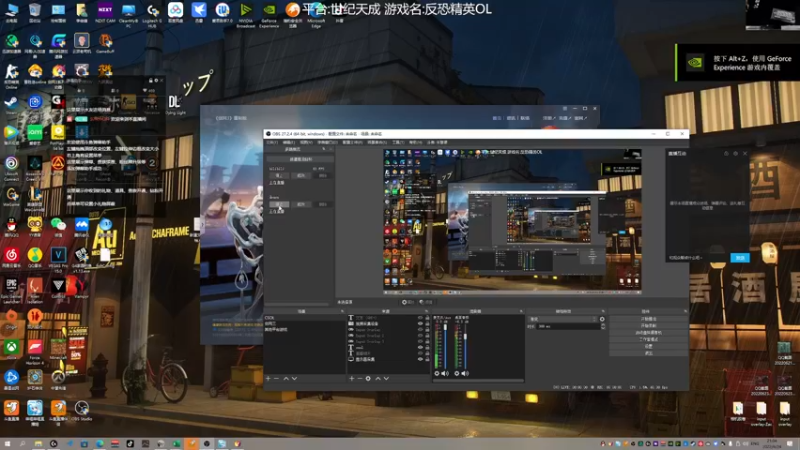
Task: Click the Properties (属性) button under the preview
Action: click(408, 302)
